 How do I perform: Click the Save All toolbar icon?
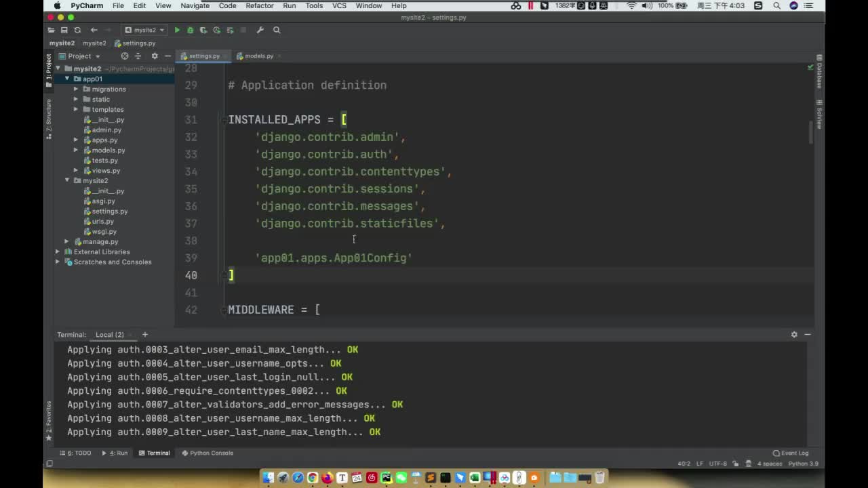point(64,30)
